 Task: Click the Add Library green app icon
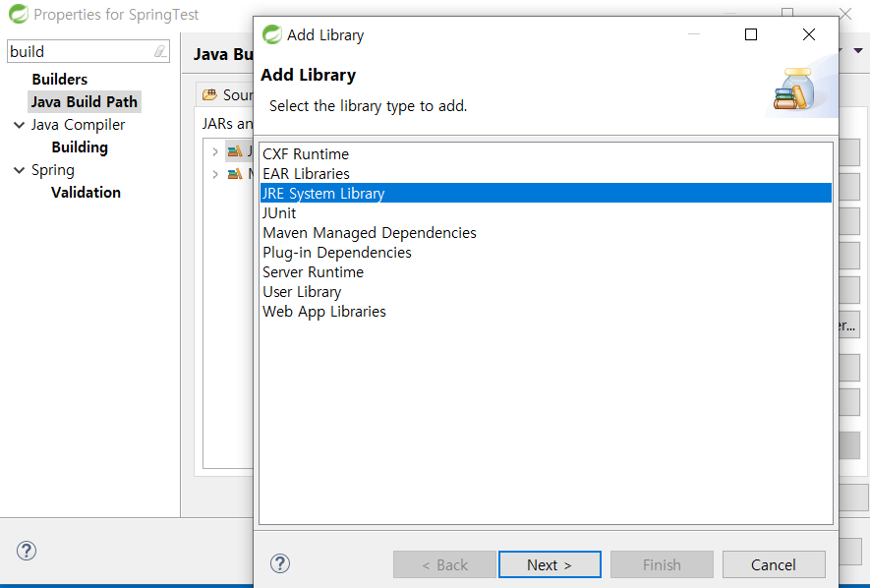point(272,34)
